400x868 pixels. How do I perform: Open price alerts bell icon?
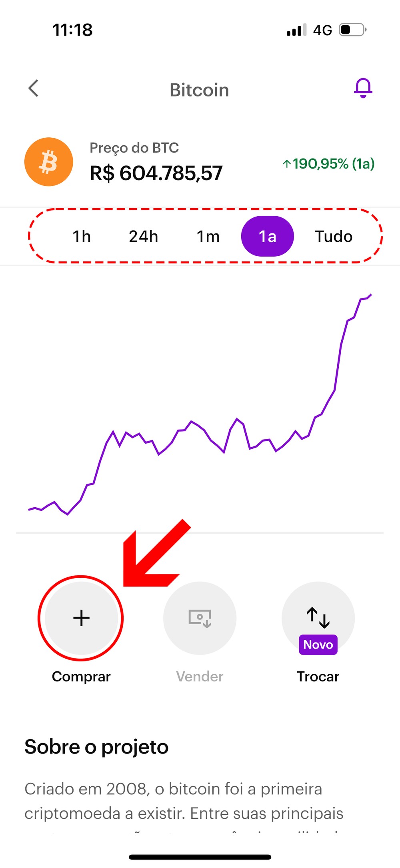[x=363, y=88]
